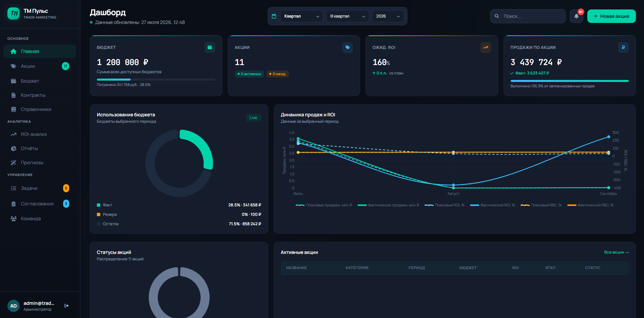
Task: Click the Сентябрь point on the Фактический ROI line
Action: 609,137
